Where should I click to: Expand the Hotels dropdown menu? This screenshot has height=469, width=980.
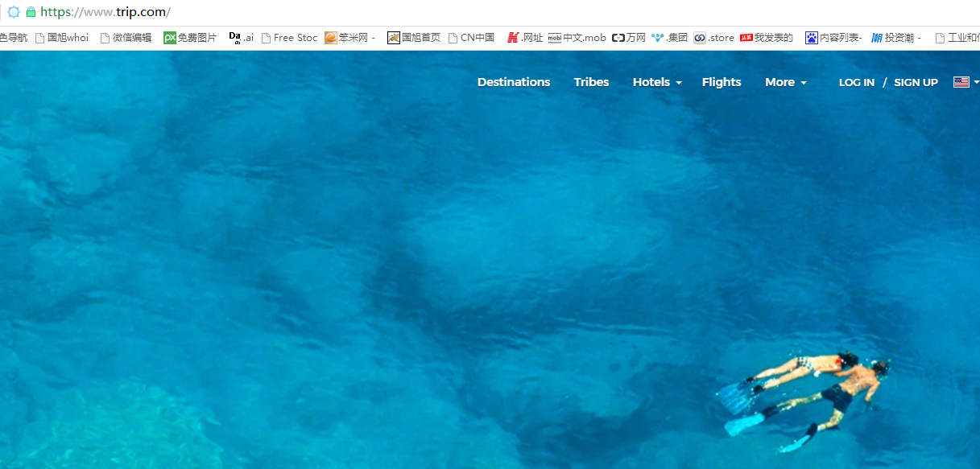[x=657, y=82]
